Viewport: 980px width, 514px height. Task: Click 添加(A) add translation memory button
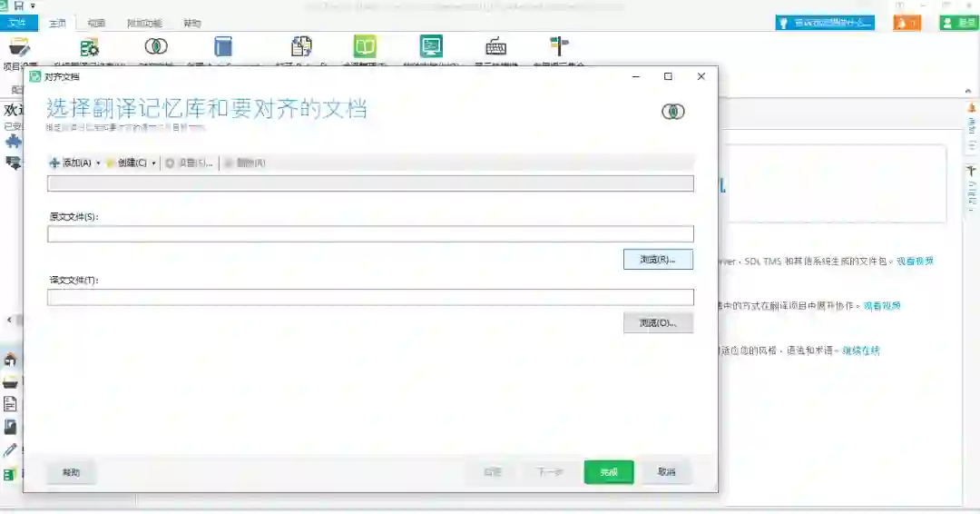click(x=71, y=163)
